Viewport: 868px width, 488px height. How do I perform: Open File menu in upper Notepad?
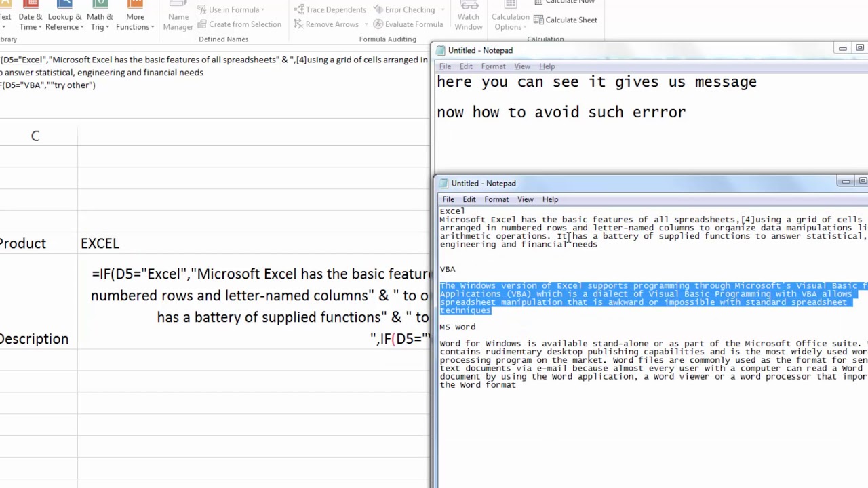pyautogui.click(x=445, y=66)
